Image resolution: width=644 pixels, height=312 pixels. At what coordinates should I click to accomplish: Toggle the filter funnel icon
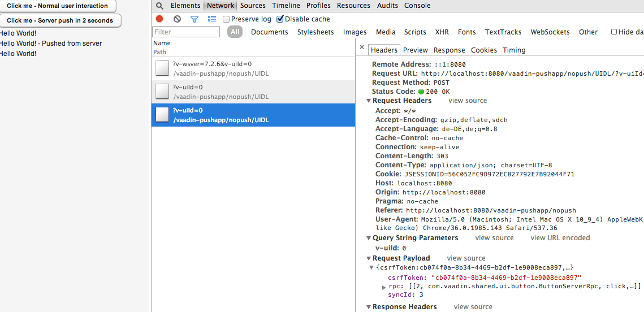[195, 19]
